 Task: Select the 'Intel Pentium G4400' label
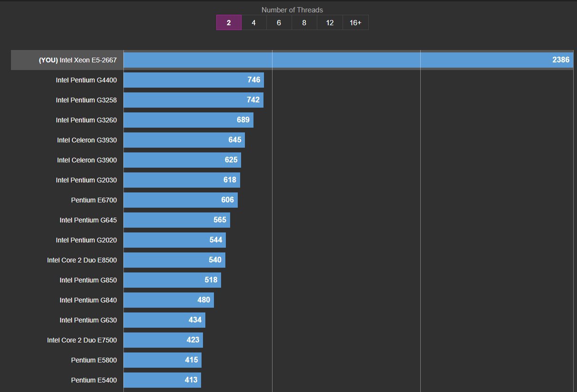(86, 80)
